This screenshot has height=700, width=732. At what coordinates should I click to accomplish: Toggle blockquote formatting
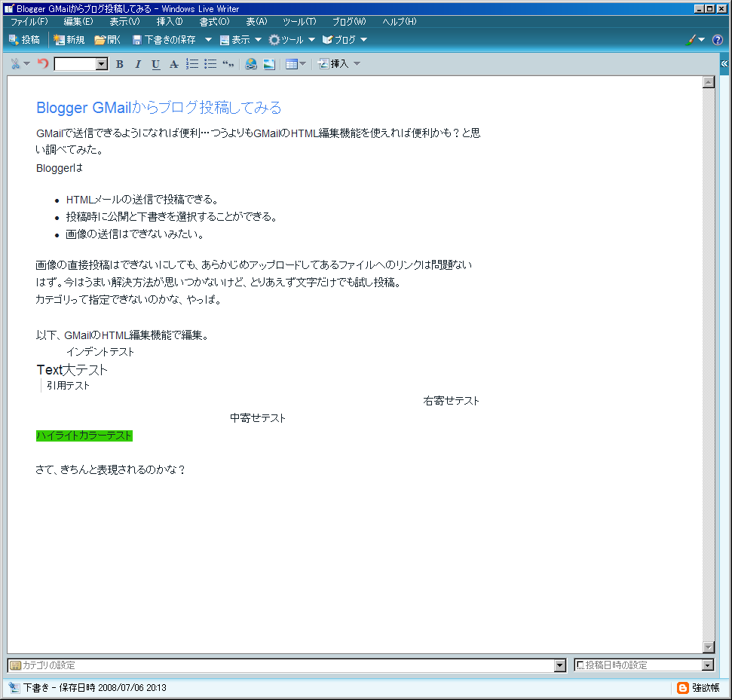[x=228, y=64]
